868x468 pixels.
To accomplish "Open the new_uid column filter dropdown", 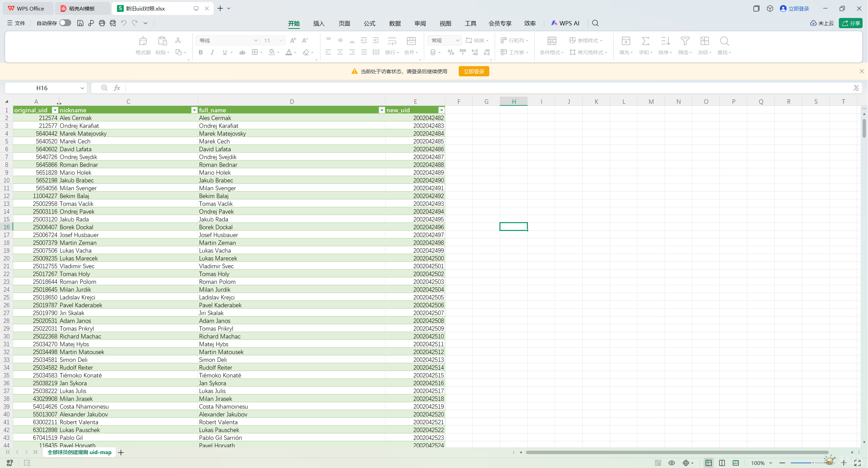I will [x=441, y=110].
